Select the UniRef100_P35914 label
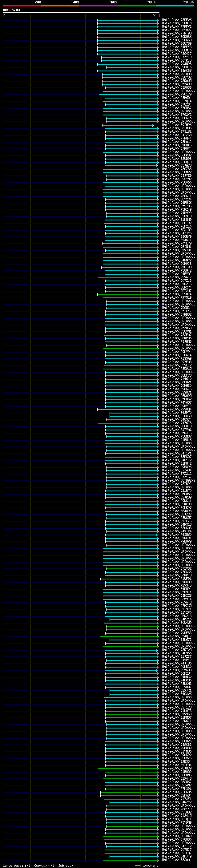This screenshot has height=868, width=197. point(176,599)
